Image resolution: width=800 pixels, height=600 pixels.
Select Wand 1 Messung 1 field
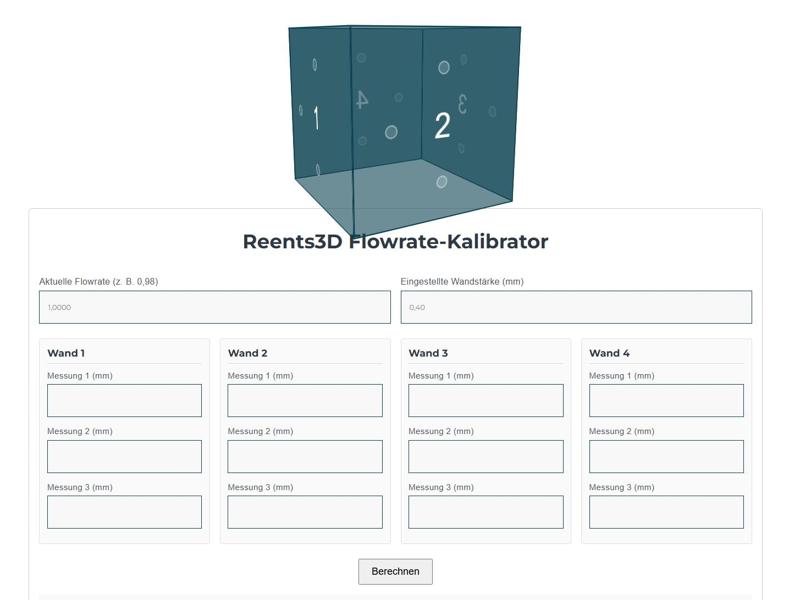click(124, 401)
